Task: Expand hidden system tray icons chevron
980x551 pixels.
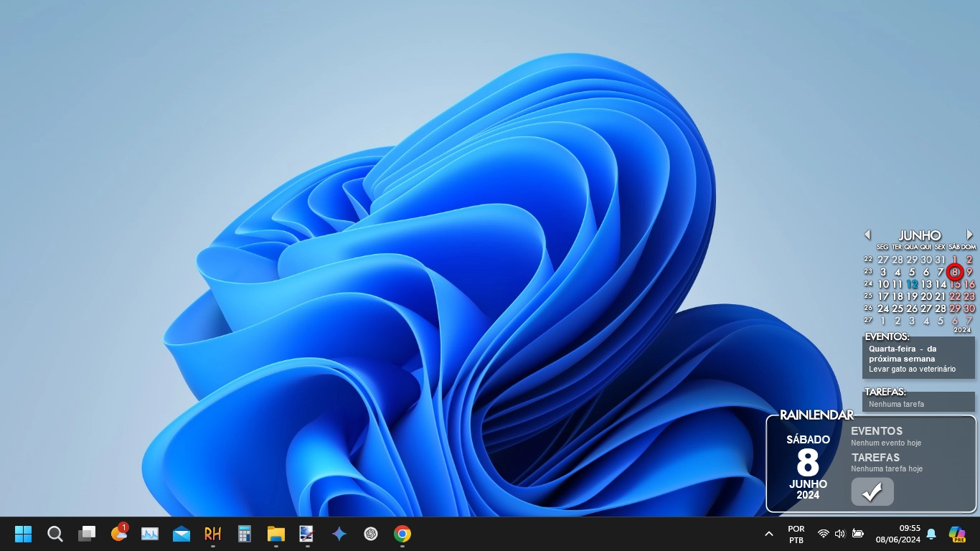Action: pos(768,534)
